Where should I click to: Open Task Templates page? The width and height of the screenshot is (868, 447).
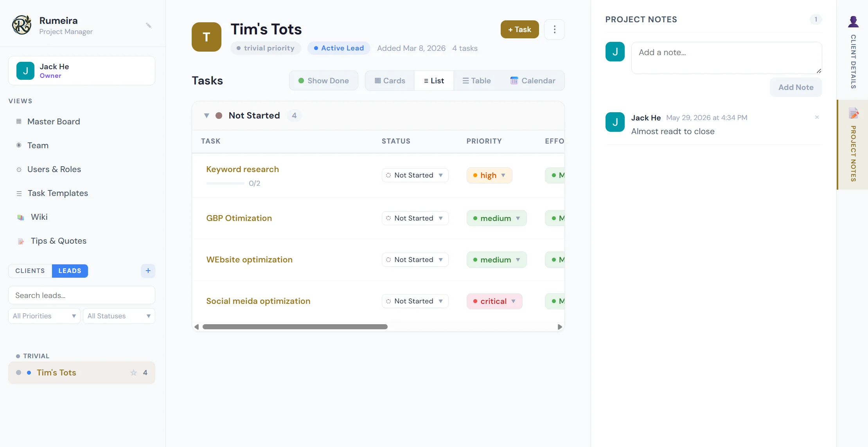58,193
